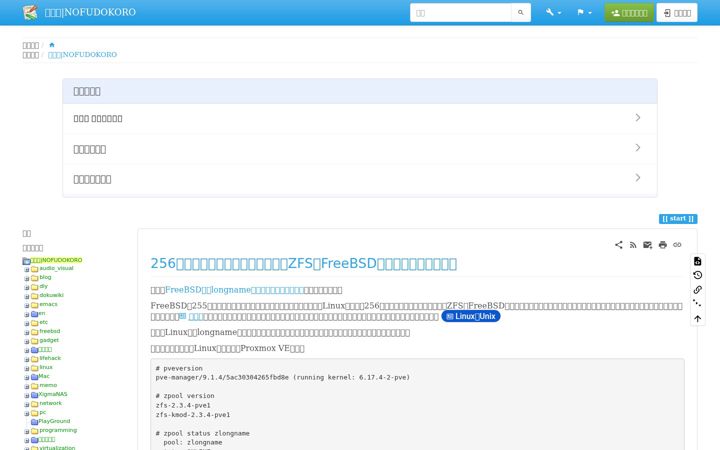Open the XigmaNAS tree link

point(53,394)
